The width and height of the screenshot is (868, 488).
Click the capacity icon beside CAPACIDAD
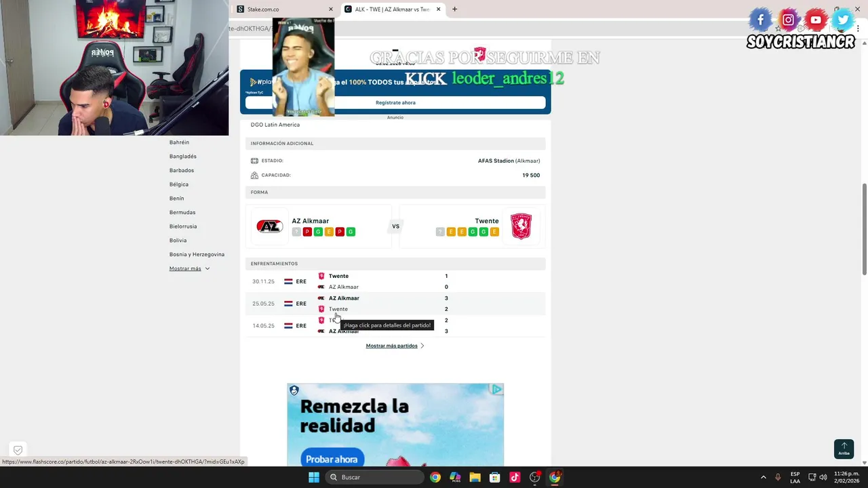(x=254, y=175)
